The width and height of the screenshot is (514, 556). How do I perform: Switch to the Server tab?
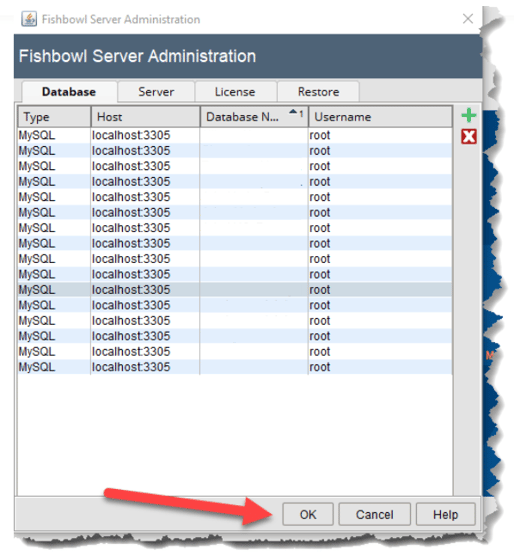[156, 92]
